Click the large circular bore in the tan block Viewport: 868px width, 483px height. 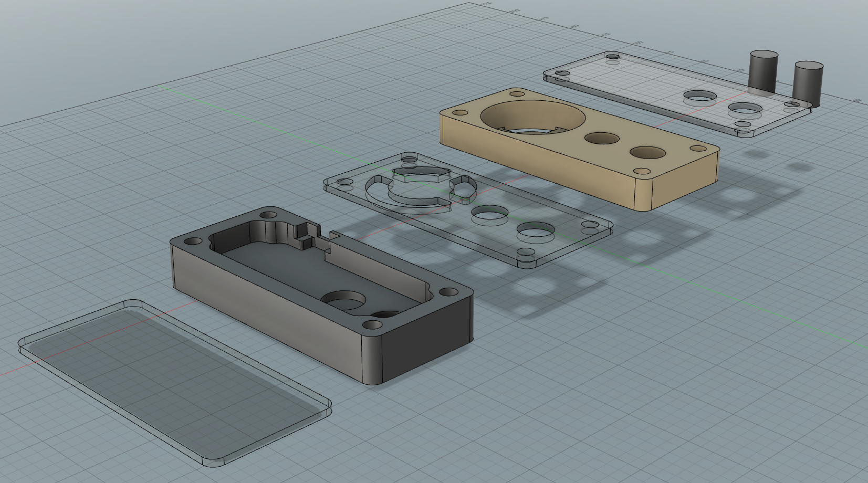[x=534, y=118]
